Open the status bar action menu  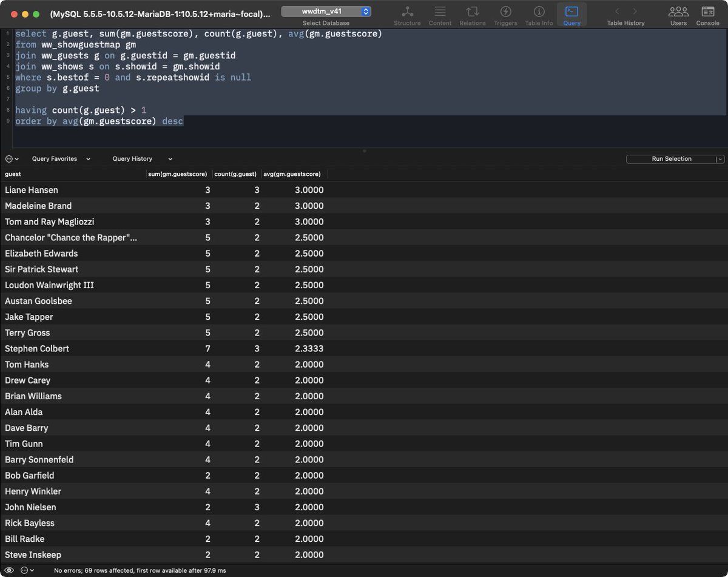27,570
